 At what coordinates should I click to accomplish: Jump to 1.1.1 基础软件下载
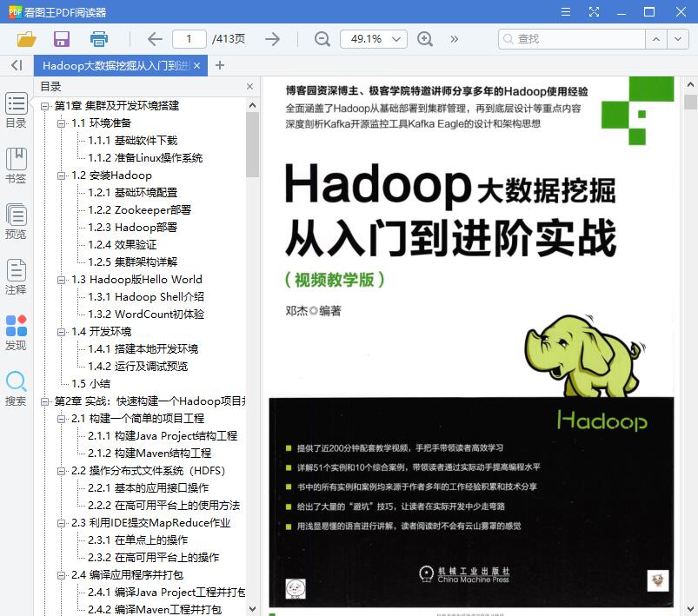pos(133,141)
